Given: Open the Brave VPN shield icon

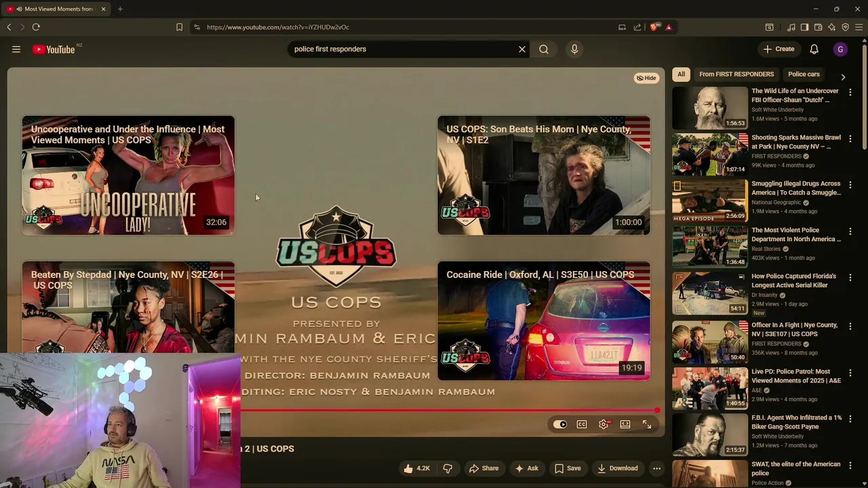Looking at the screenshot, I should coord(846,27).
